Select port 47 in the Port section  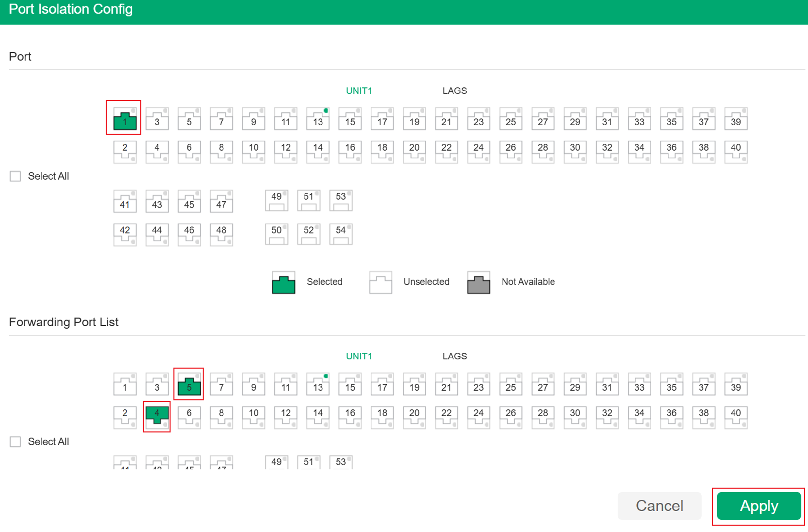pos(221,201)
